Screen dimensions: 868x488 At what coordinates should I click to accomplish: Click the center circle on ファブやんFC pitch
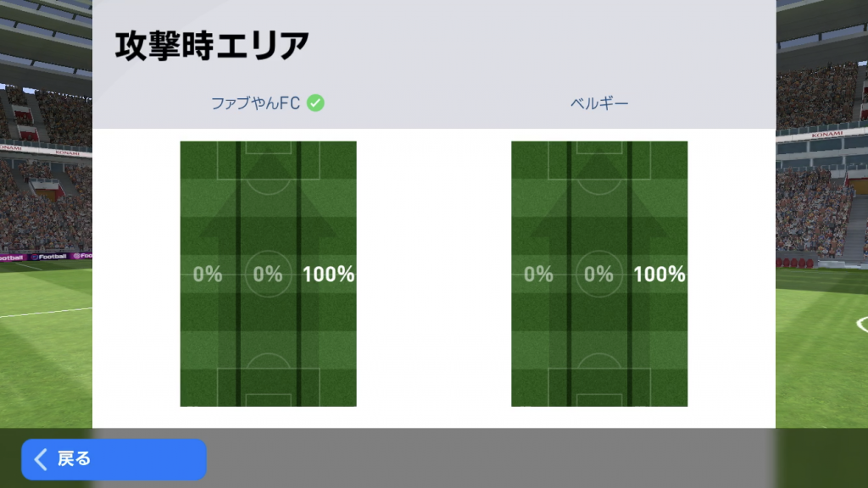coord(268,274)
